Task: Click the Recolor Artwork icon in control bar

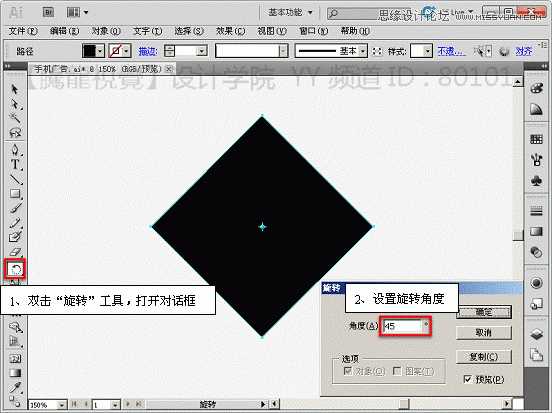Action: pos(504,52)
